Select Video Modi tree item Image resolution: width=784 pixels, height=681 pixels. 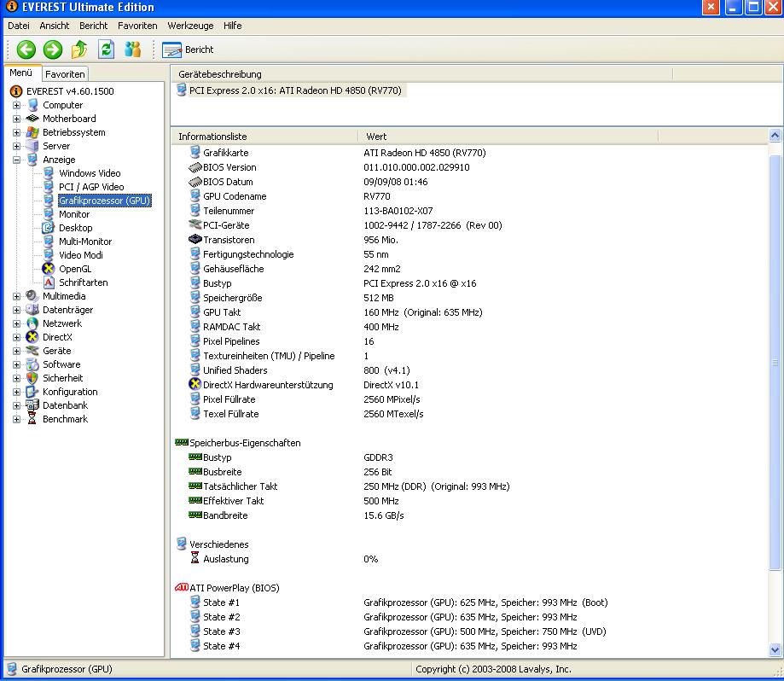(x=81, y=255)
